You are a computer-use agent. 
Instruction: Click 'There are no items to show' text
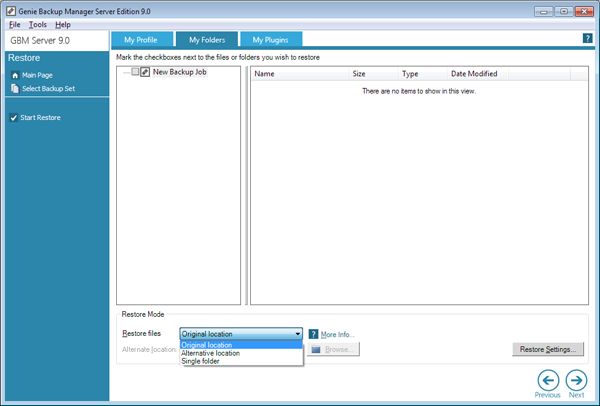coord(419,91)
